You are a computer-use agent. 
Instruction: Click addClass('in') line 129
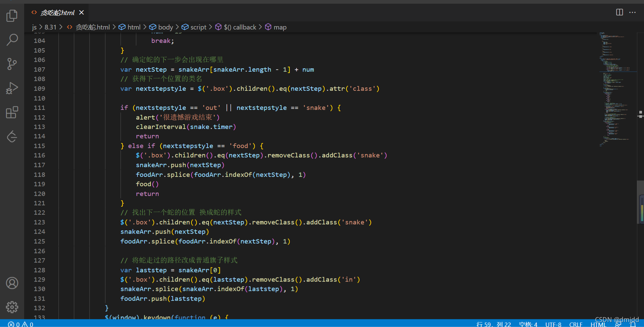coord(240,279)
